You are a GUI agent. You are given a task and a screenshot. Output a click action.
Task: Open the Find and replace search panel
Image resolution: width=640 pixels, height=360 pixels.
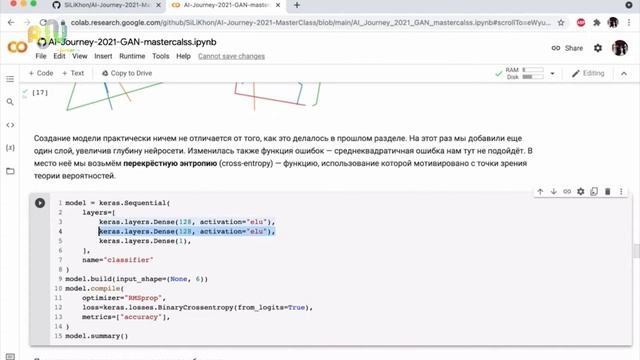[10, 102]
